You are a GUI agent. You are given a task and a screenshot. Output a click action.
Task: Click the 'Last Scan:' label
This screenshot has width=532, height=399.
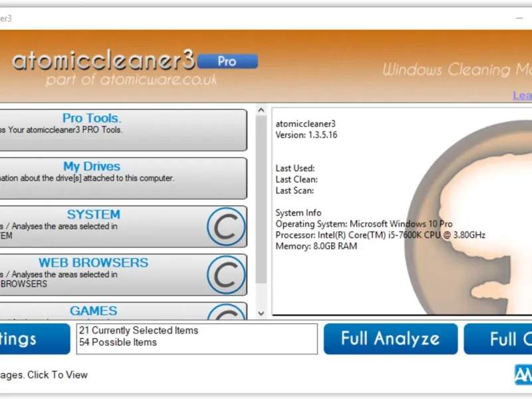[x=295, y=191]
